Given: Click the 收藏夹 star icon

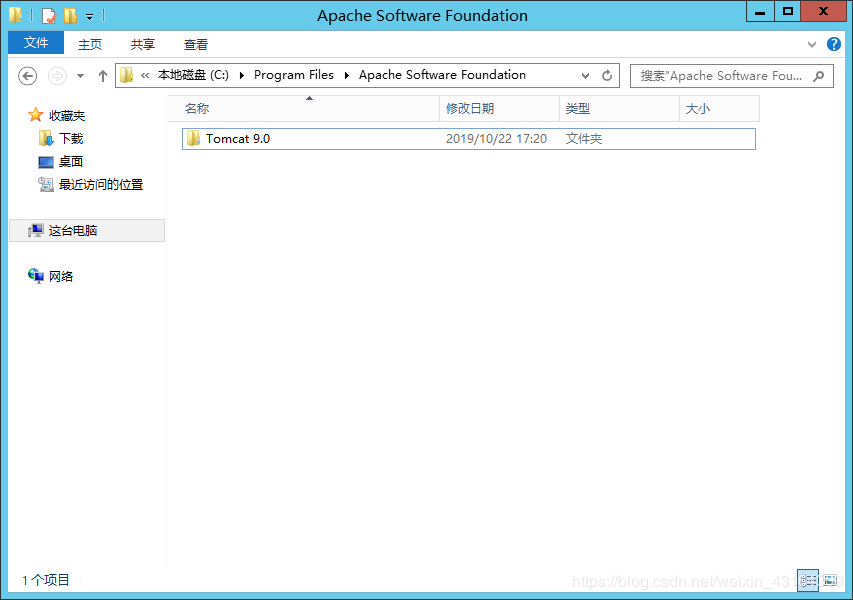Looking at the screenshot, I should click(x=35, y=115).
